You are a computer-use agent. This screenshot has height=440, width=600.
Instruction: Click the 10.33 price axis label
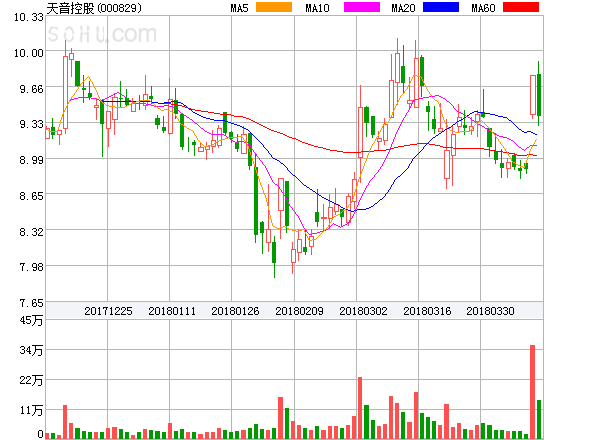click(29, 17)
